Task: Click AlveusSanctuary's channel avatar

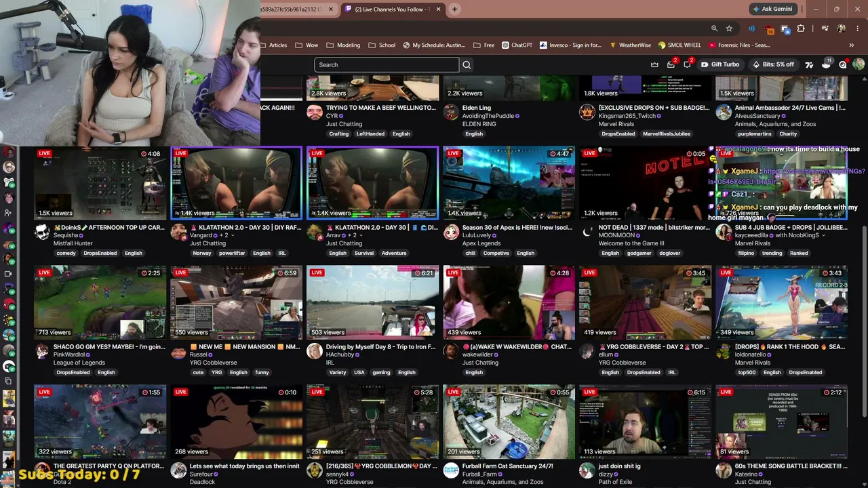Action: (x=724, y=112)
